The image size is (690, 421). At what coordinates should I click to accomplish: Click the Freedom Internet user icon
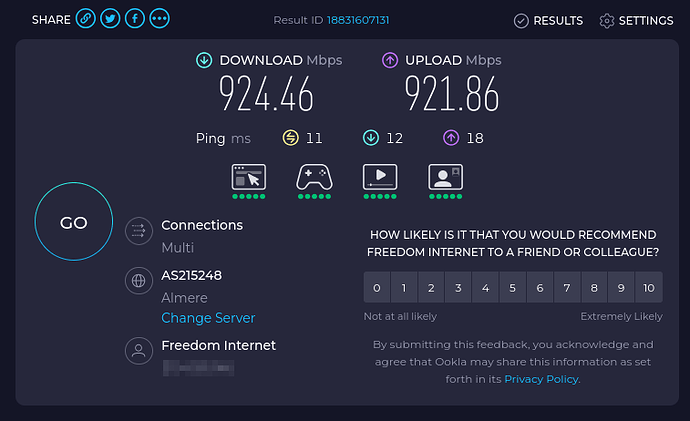coord(139,351)
